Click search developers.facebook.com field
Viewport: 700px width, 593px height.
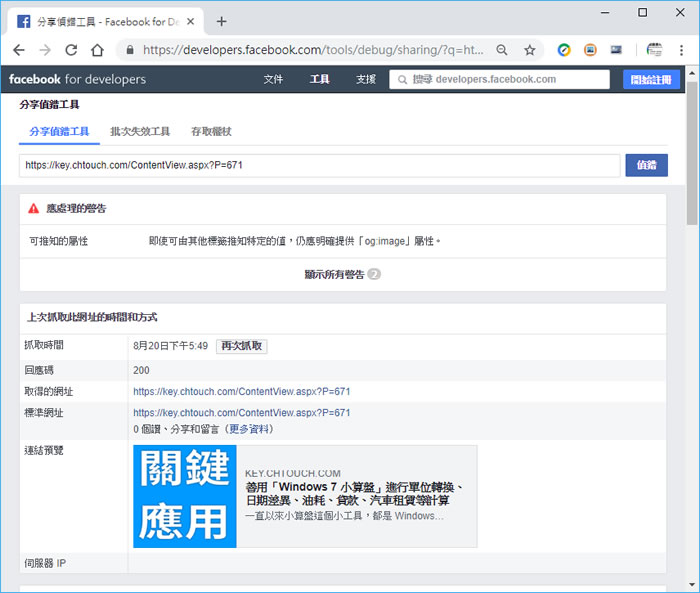[x=499, y=79]
